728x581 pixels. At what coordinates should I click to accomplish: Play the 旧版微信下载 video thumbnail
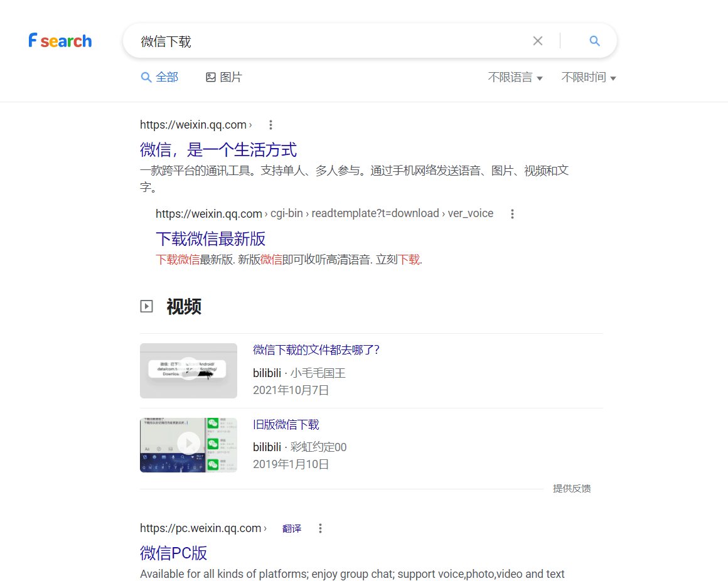[188, 445]
